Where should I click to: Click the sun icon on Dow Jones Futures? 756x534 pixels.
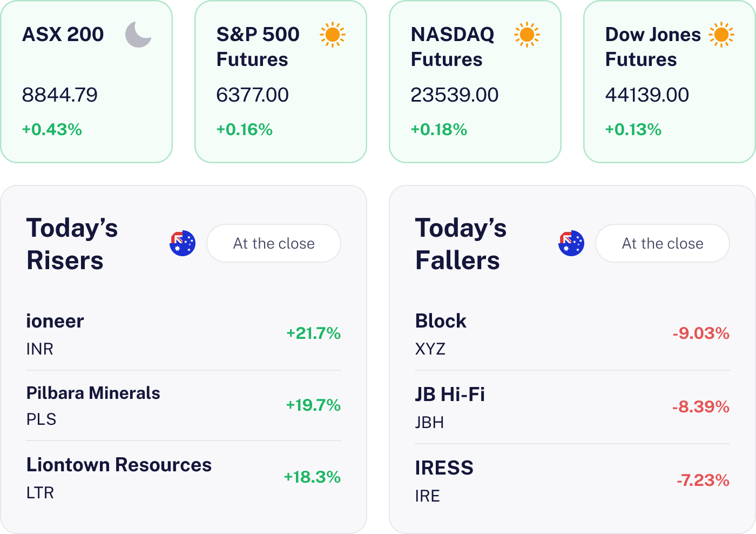pos(721,35)
